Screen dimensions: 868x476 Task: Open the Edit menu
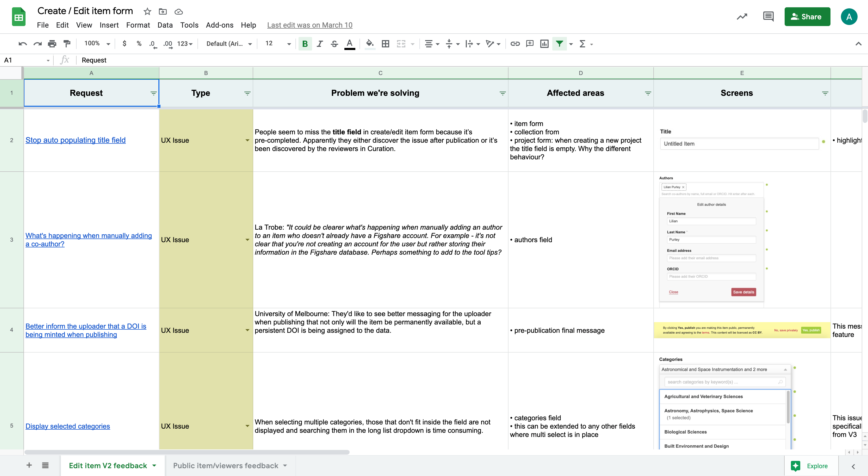(x=62, y=25)
